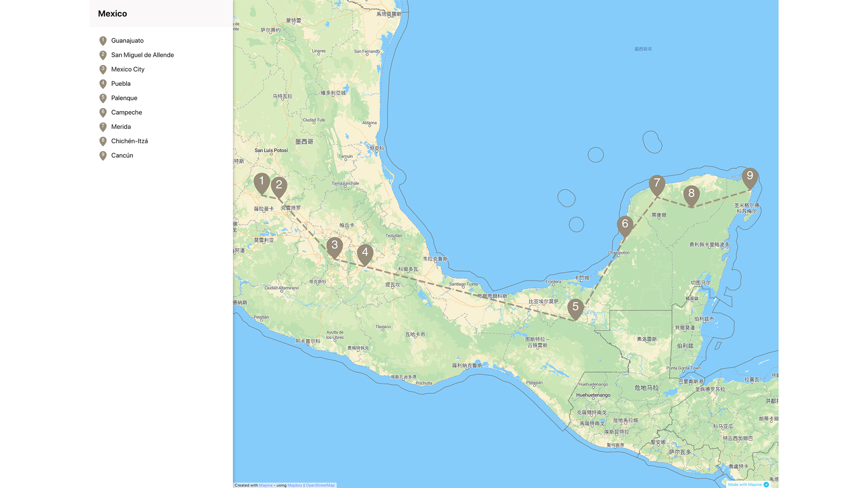Image resolution: width=868 pixels, height=488 pixels.
Task: Click the Cancún list entry
Action: click(x=122, y=155)
